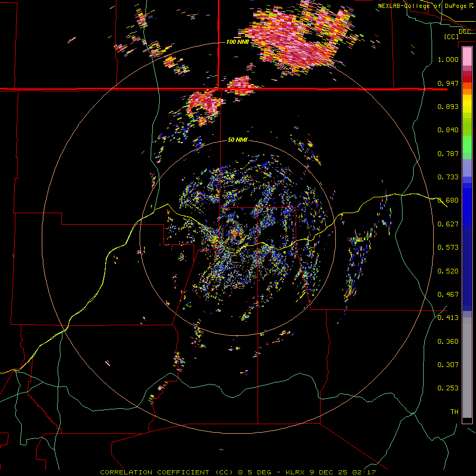Click the 100 NMI range ring label
The width and height of the screenshot is (476, 476).
[237, 42]
